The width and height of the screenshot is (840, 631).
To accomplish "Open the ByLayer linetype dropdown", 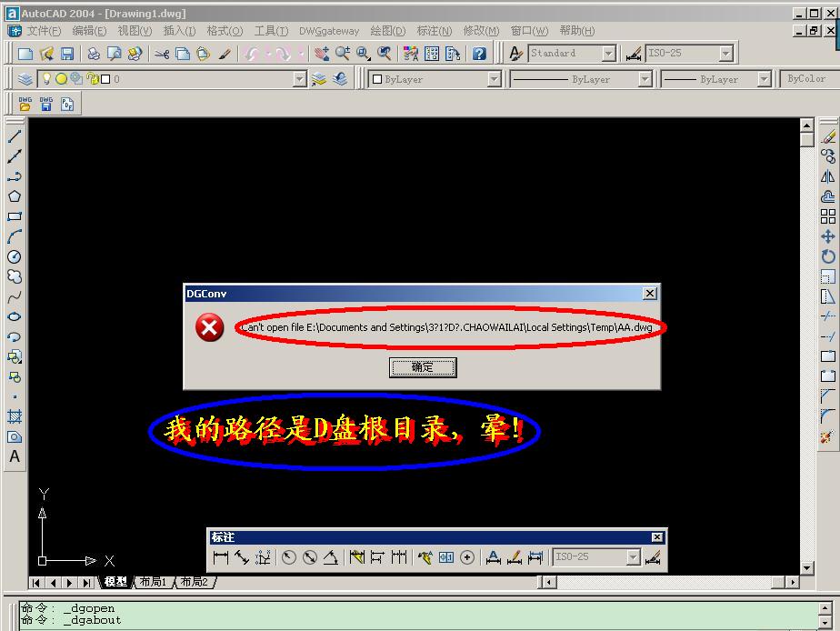I will (x=645, y=79).
